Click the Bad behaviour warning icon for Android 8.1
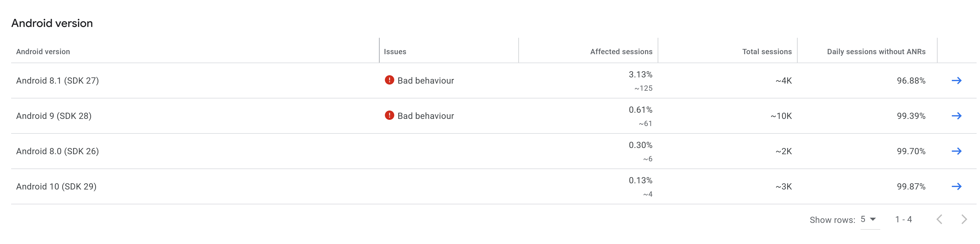The width and height of the screenshot is (980, 244). tap(389, 80)
